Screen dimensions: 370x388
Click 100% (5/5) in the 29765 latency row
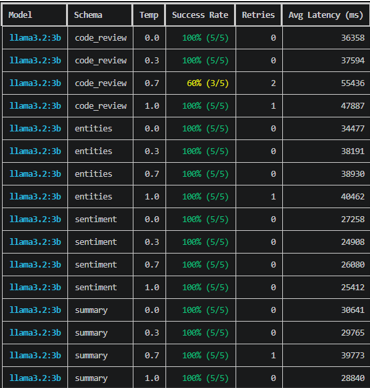click(x=205, y=332)
